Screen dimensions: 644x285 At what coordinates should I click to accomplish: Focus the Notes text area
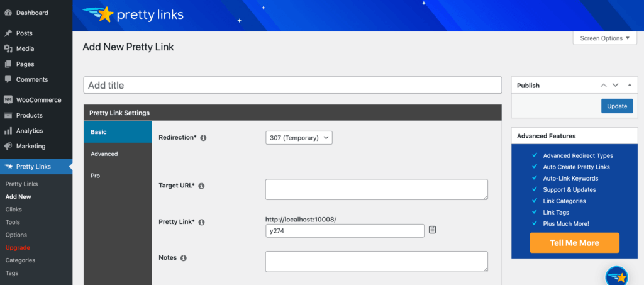tap(377, 262)
